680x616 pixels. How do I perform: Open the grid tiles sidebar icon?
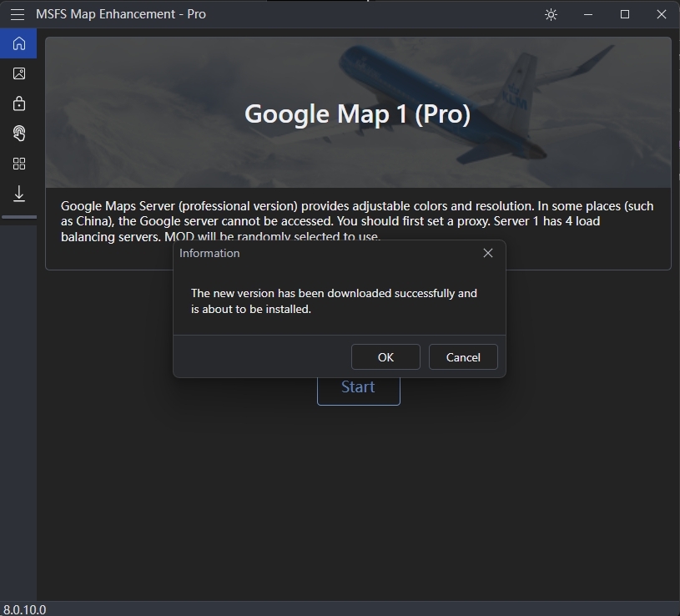(18, 164)
